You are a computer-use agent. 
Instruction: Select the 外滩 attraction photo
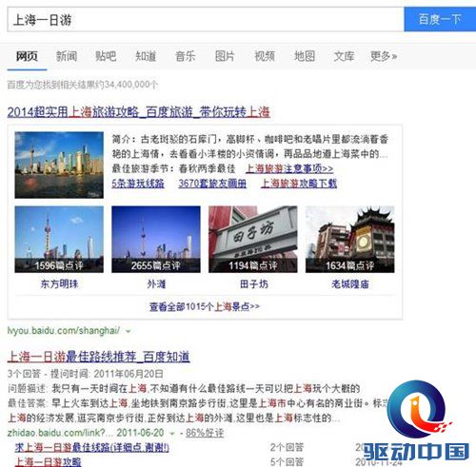click(156, 240)
